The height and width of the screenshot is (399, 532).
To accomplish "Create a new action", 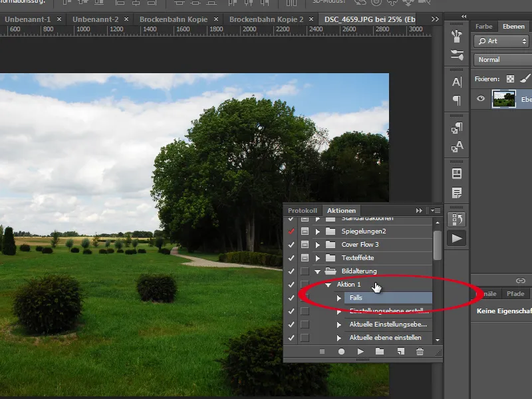I will point(401,352).
